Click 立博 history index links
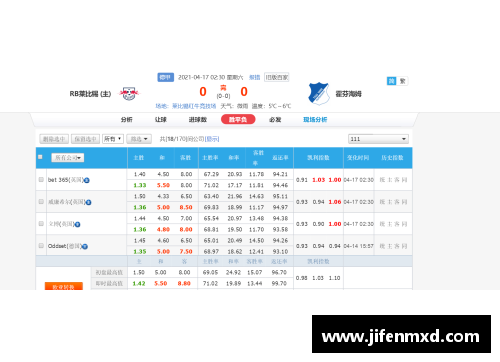The width and height of the screenshot is (500, 362). click(x=393, y=224)
